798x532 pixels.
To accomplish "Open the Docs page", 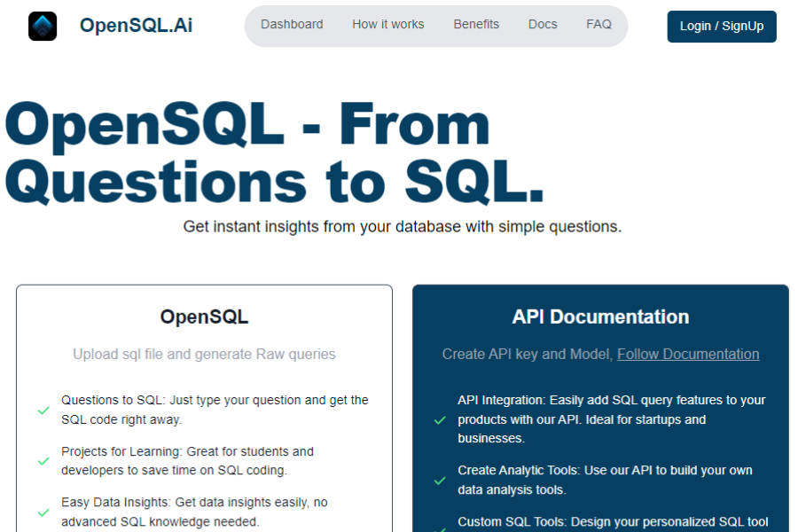I will tap(543, 24).
